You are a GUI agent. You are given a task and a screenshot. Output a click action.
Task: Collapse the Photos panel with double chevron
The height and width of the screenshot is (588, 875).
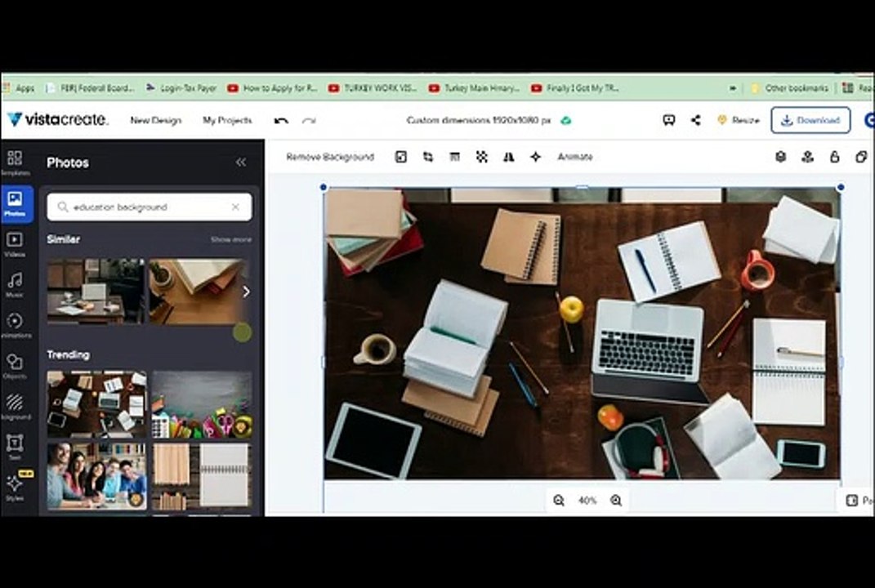click(x=240, y=163)
